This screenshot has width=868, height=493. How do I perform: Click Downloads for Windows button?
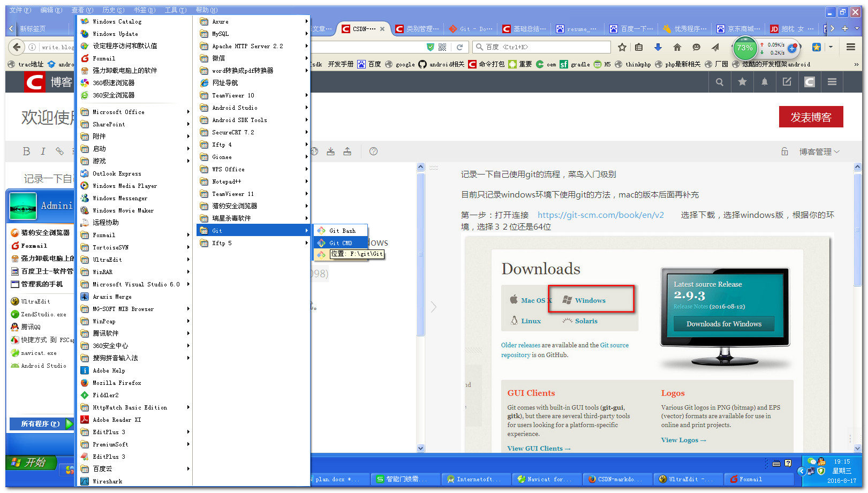tap(724, 324)
